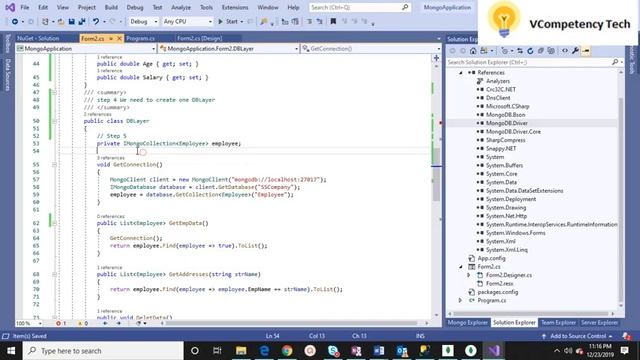Click the Save All toolbar icon
Screen dimensions: 640x360
pyautogui.click(x=82, y=22)
